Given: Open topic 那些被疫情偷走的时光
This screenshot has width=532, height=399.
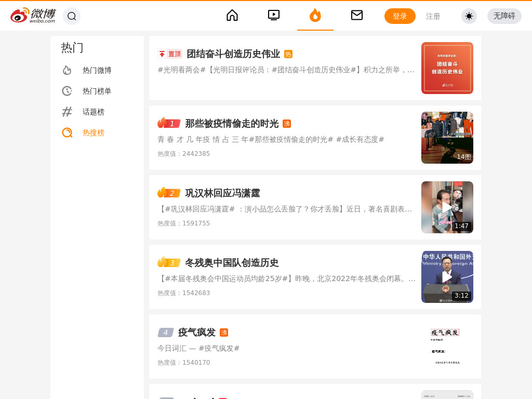Looking at the screenshot, I should click(232, 124).
